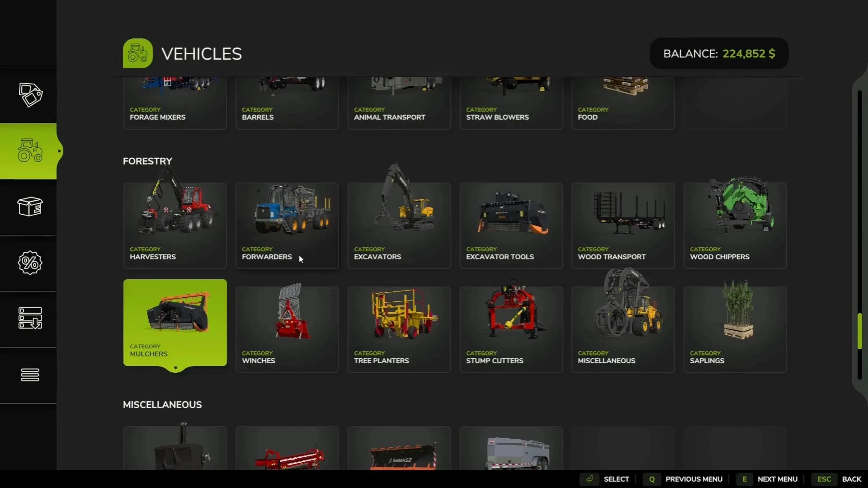The height and width of the screenshot is (488, 868).
Task: Select the highlighted Mulchers category
Action: 175,323
